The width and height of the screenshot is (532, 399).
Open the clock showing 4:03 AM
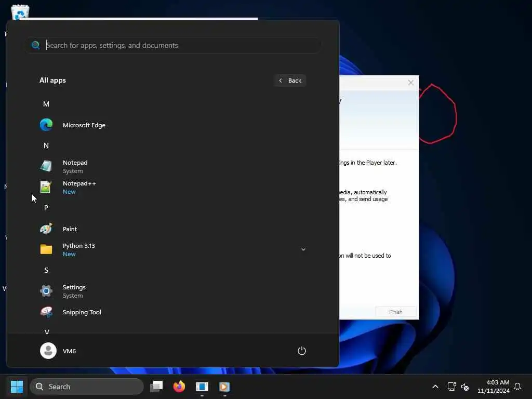tap(494, 387)
